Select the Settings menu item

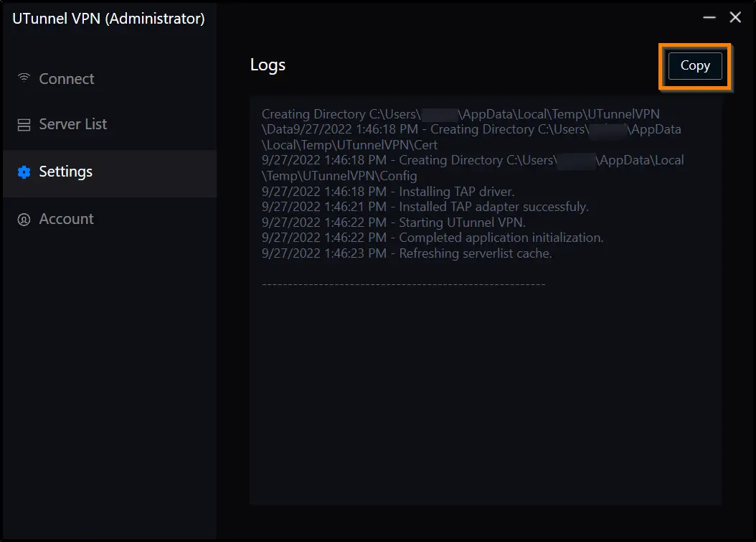pos(110,172)
